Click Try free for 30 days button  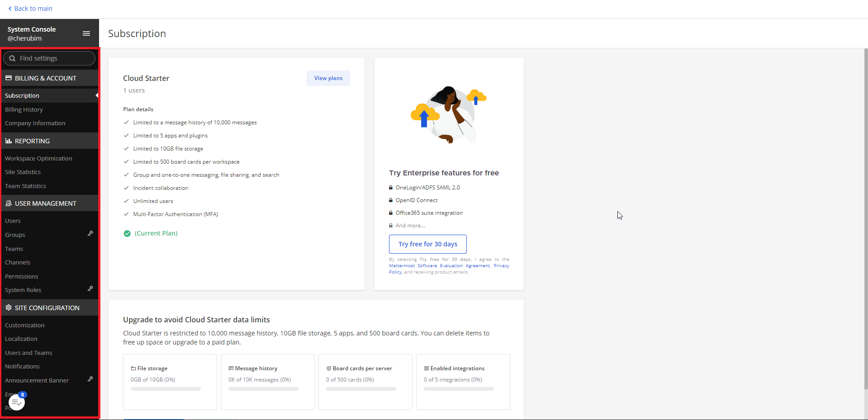[428, 244]
